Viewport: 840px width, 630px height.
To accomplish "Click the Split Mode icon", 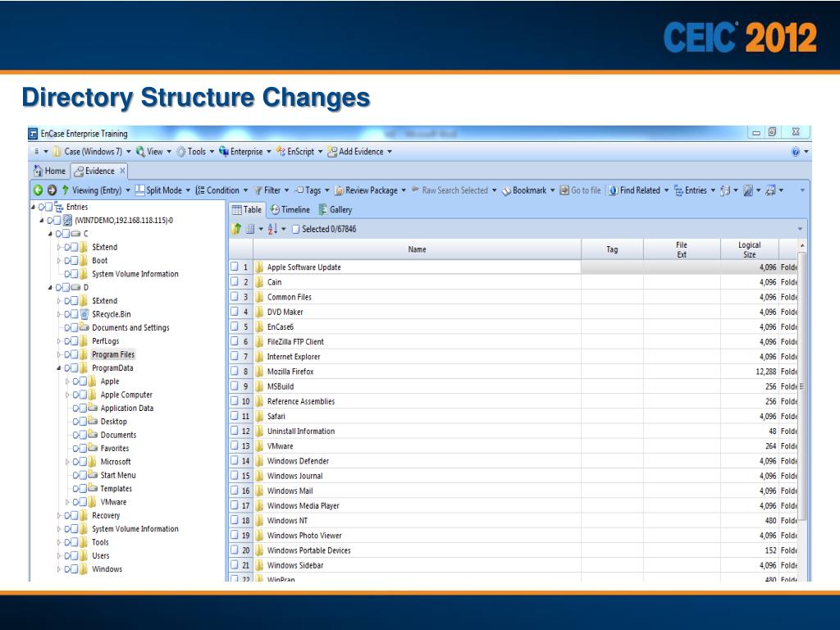I will [x=139, y=190].
